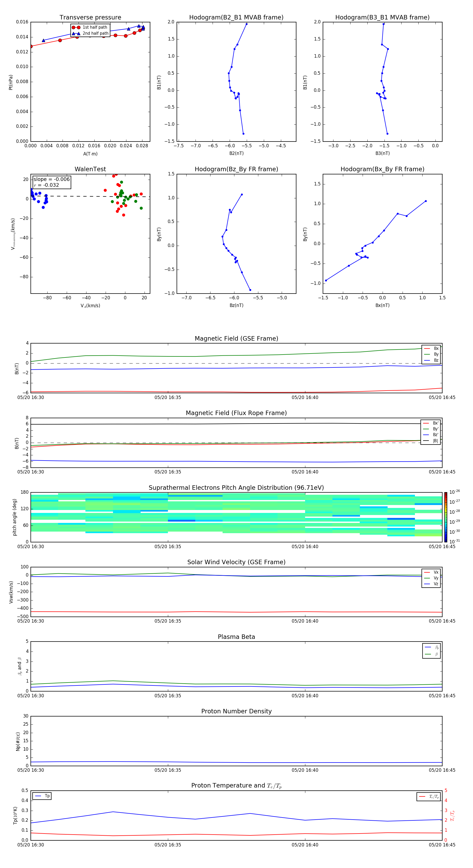The image size is (473, 868).
Task: Click the 'Hodogram(Bx_By FR frame)' title
Action: (x=382, y=169)
